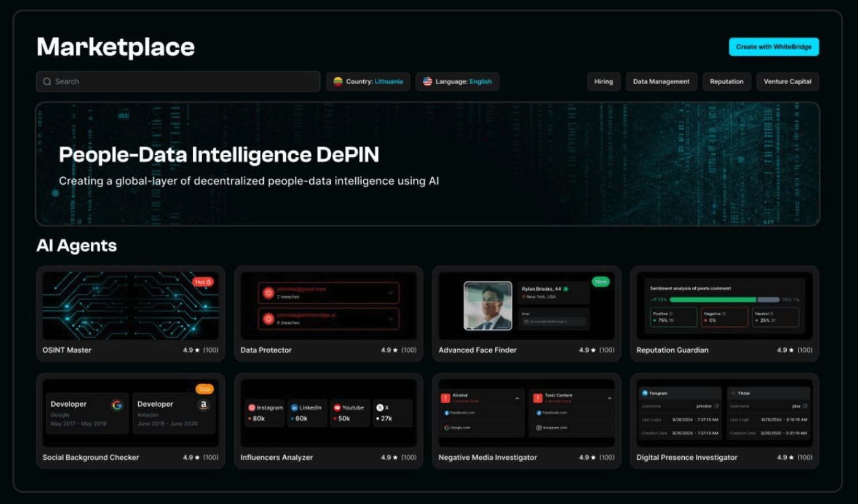Click the Lithuania flag icon
This screenshot has width=858, height=504.
tap(338, 81)
